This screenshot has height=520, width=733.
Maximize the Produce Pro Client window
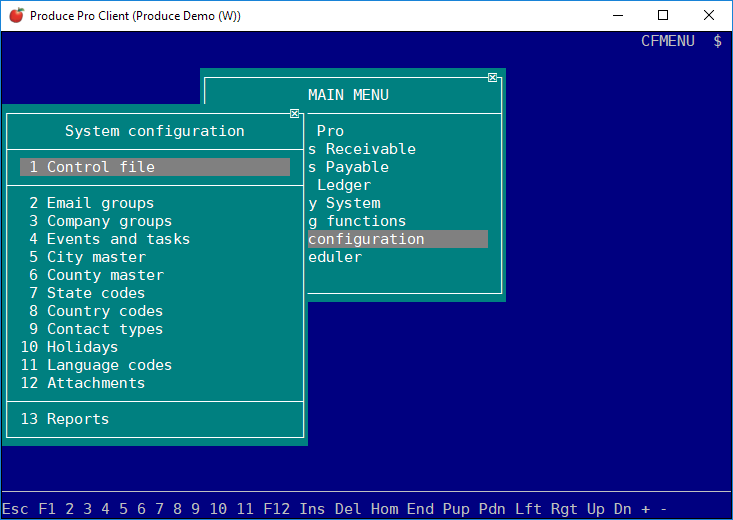[663, 15]
